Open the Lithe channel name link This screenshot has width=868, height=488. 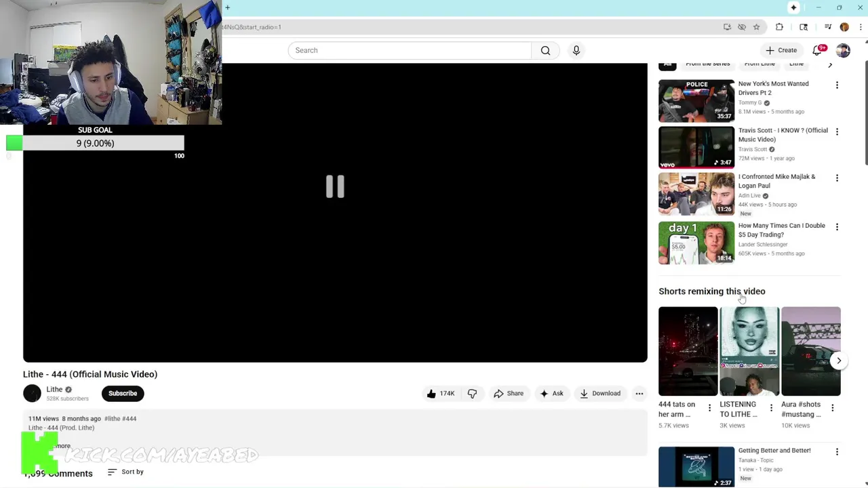pyautogui.click(x=54, y=390)
